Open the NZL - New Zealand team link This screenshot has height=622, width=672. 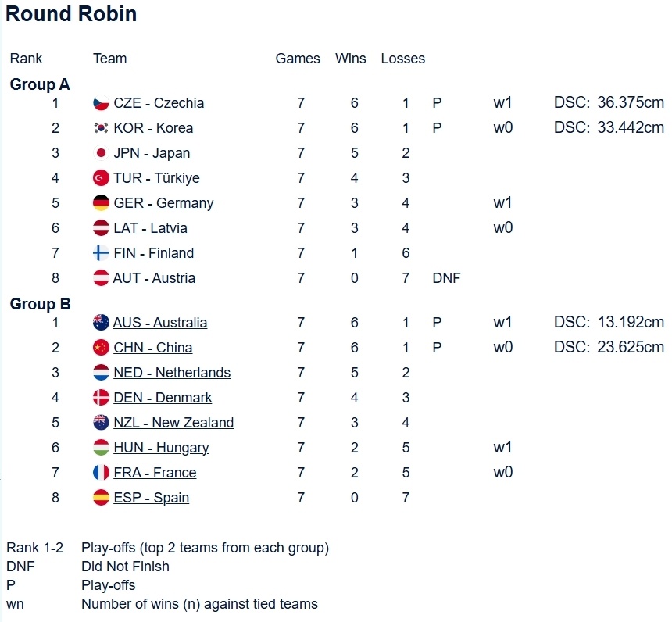[173, 423]
